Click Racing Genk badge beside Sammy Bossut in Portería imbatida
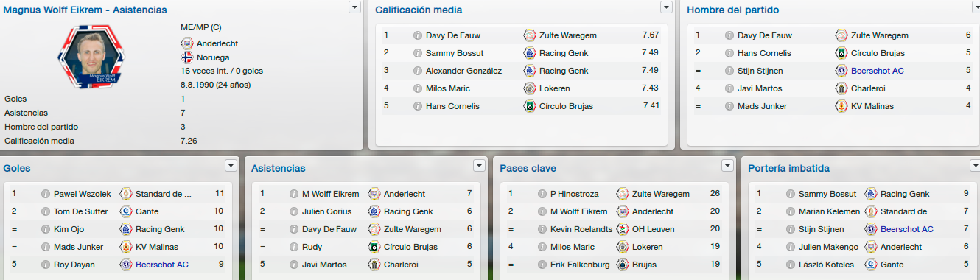980x280 pixels. pos(871,195)
